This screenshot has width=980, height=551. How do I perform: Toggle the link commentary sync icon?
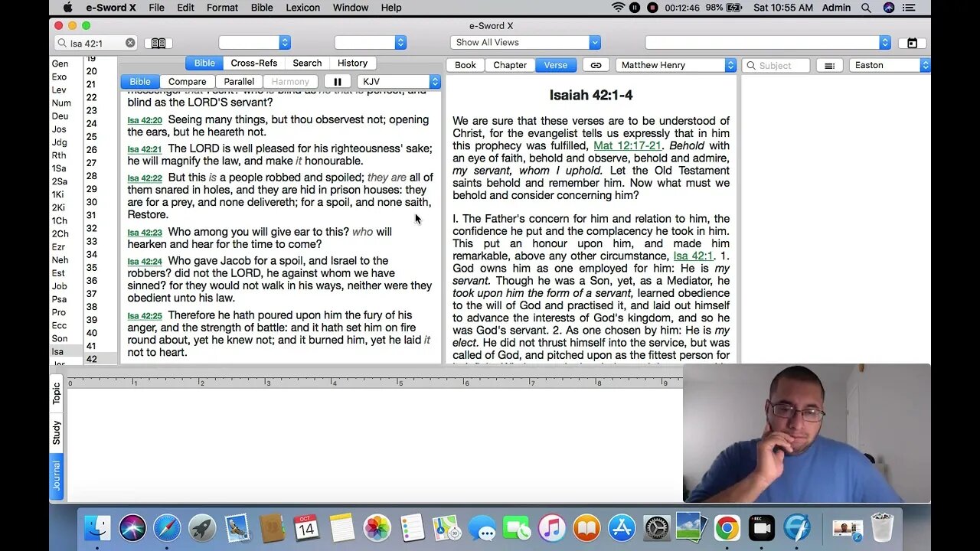[x=596, y=65]
